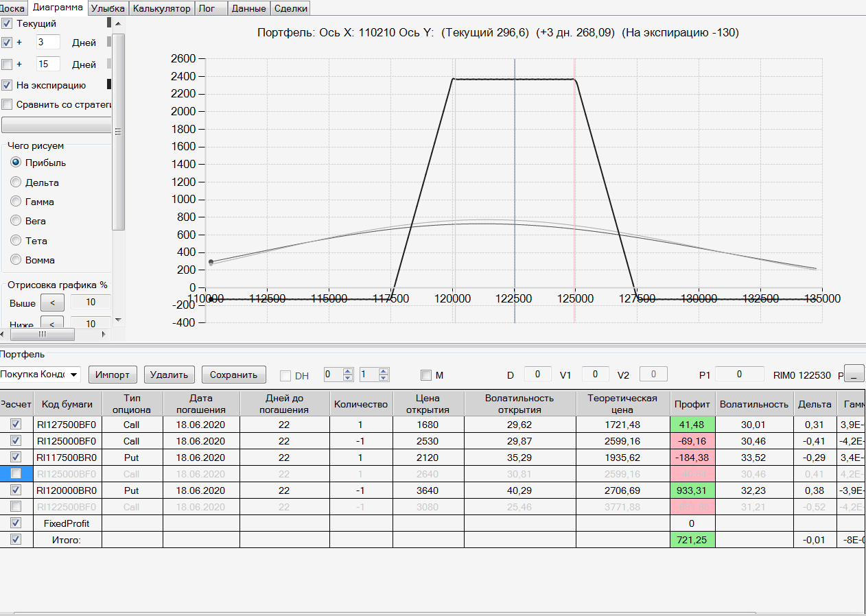This screenshot has width=866, height=616.
Task: Enable the DH checkbox
Action: (286, 375)
